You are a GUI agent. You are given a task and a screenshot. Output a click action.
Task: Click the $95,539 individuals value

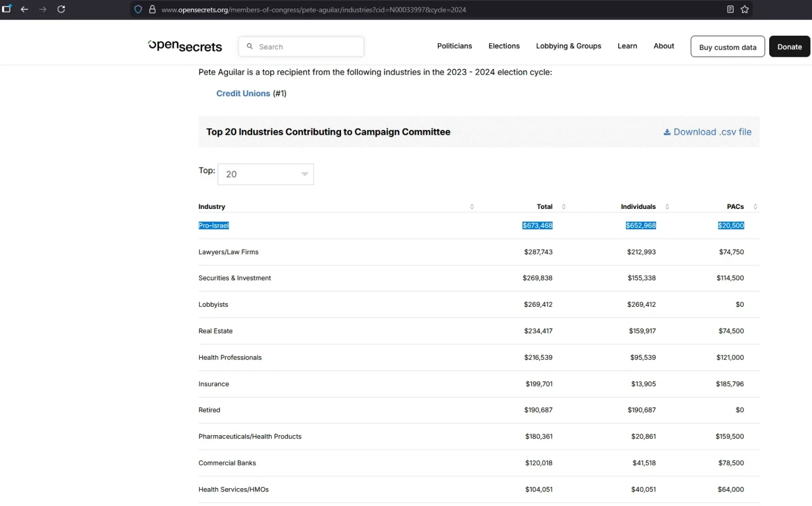[643, 358]
